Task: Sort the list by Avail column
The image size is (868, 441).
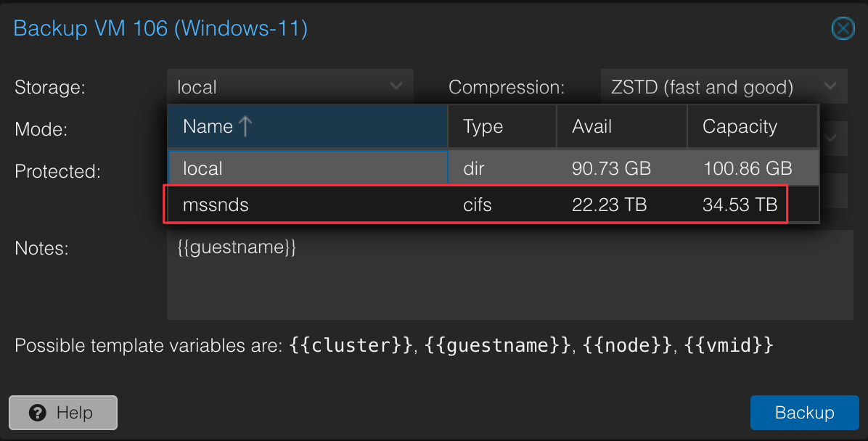Action: pos(622,126)
